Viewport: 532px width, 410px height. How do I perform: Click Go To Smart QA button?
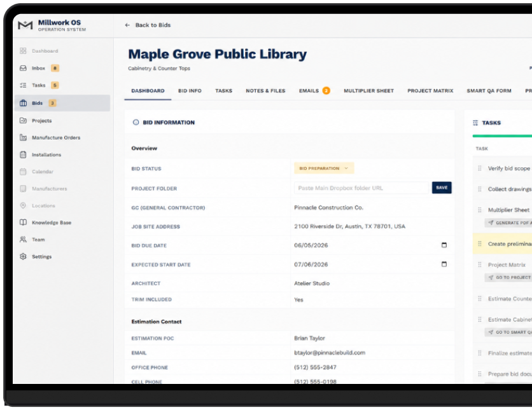click(x=508, y=332)
